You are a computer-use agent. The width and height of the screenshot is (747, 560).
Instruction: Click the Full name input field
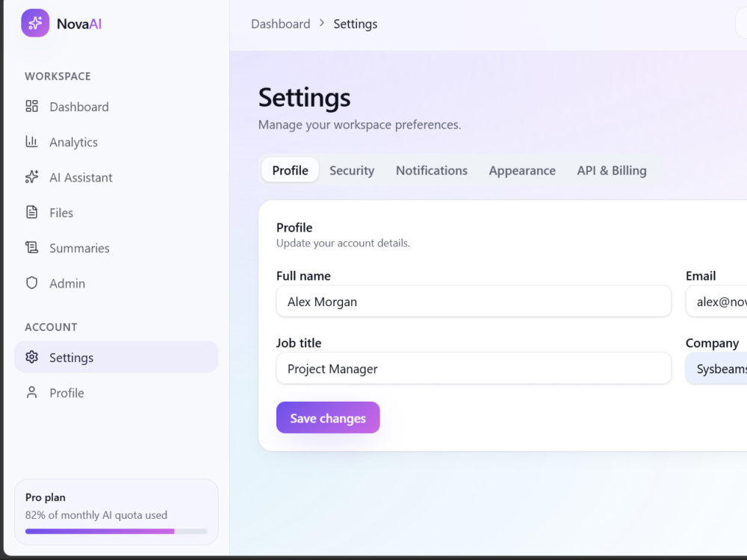point(474,301)
